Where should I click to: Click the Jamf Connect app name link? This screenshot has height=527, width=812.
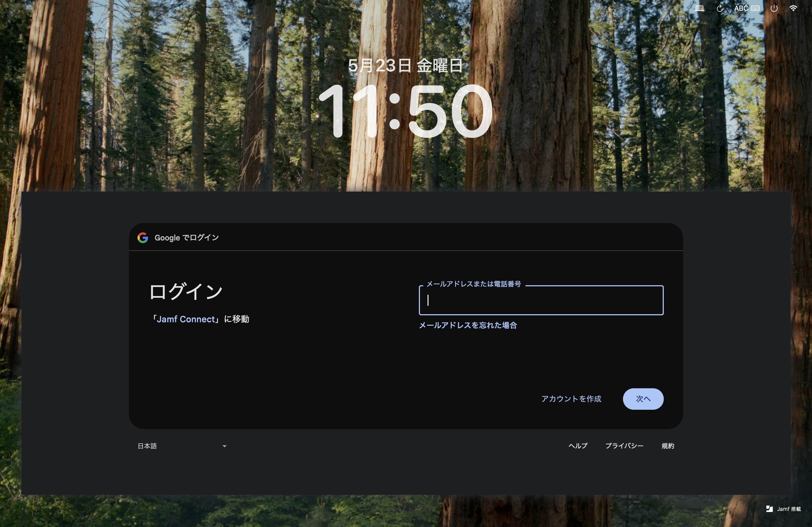[186, 319]
